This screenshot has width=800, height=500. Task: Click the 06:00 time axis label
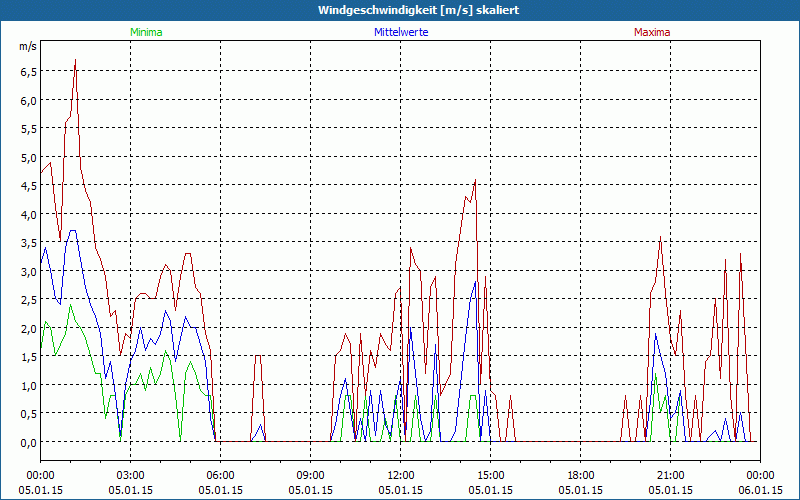coord(220,476)
